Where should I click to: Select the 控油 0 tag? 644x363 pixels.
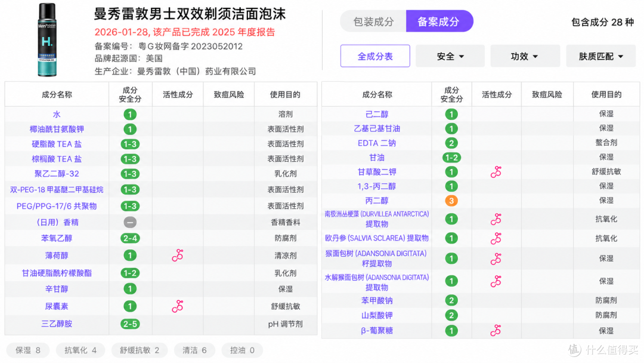click(242, 350)
